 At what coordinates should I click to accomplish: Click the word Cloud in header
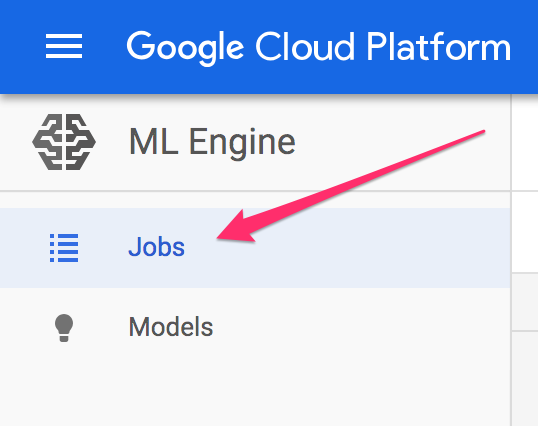click(305, 46)
